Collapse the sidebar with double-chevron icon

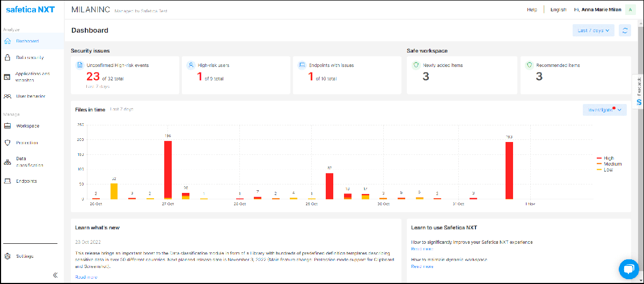[x=55, y=275]
